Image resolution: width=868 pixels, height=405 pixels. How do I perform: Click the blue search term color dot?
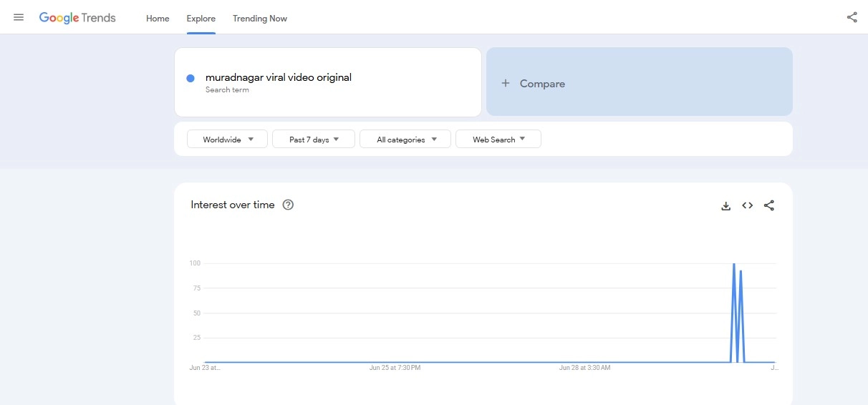[191, 79]
